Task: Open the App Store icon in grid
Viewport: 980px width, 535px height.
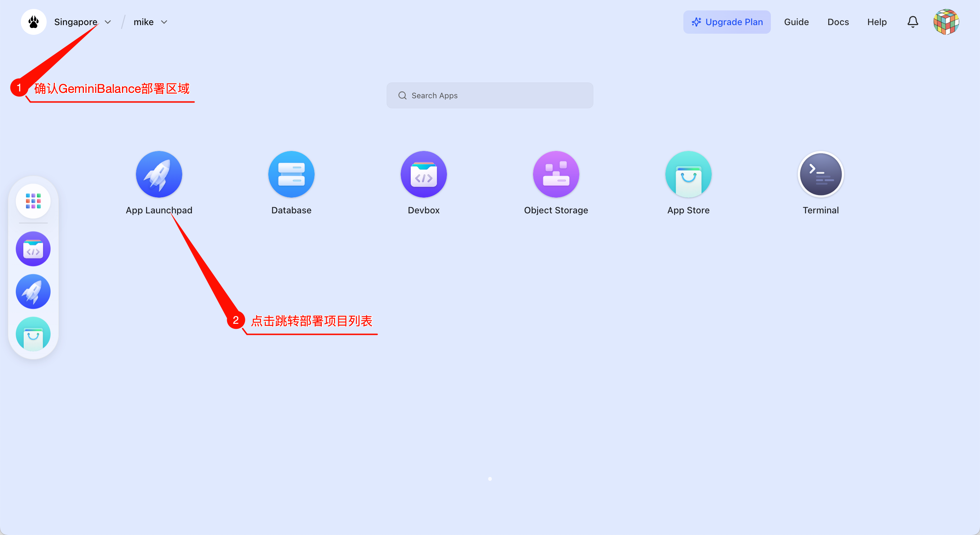Action: pyautogui.click(x=688, y=174)
